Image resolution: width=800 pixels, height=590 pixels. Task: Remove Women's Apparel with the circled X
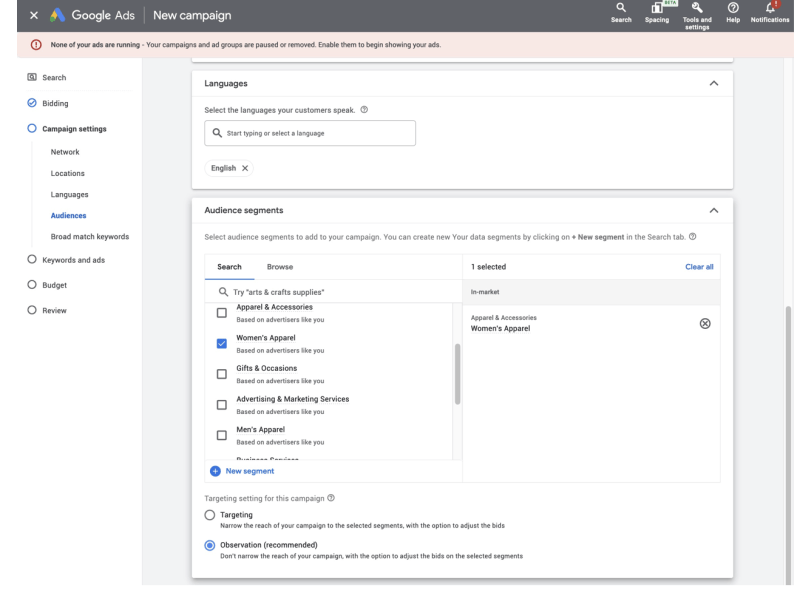pyautogui.click(x=704, y=323)
